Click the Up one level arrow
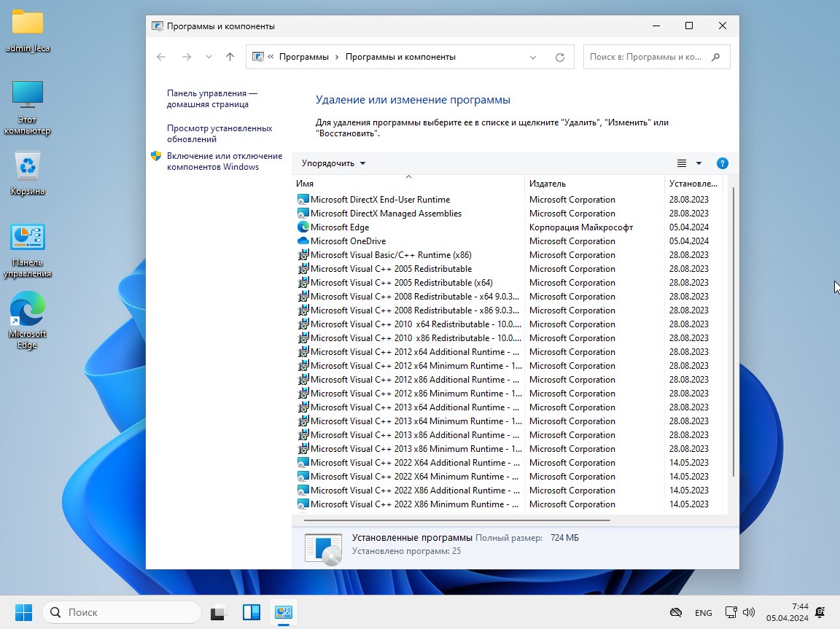 click(x=230, y=57)
